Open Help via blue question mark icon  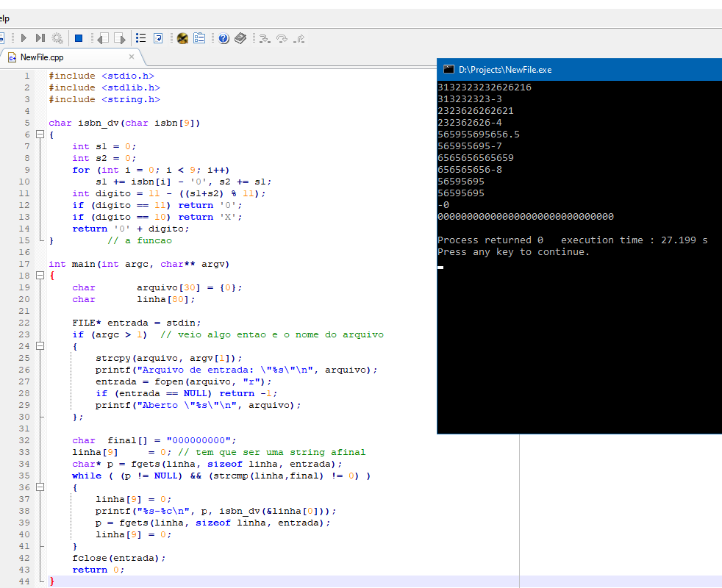(224, 38)
